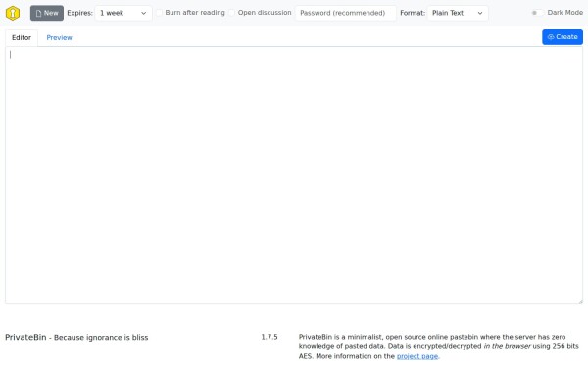Image resolution: width=588 pixels, height=368 pixels.
Task: Switch to the Editor tab
Action: 22,38
